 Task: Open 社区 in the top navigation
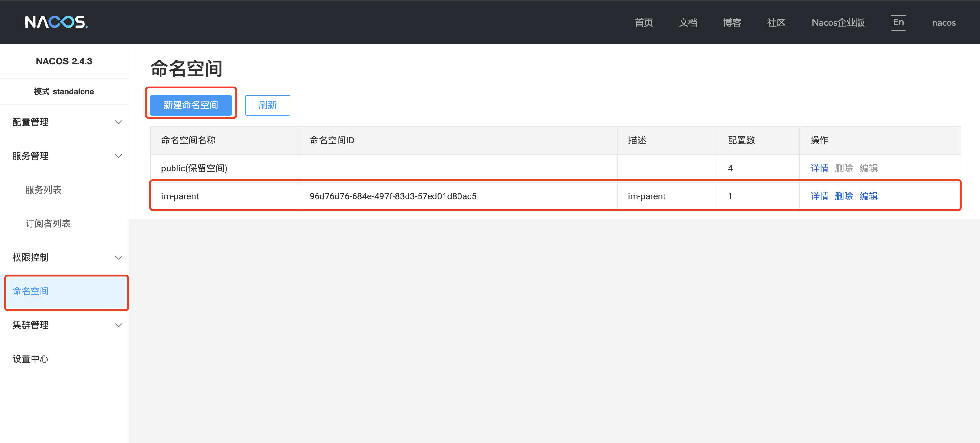(776, 22)
